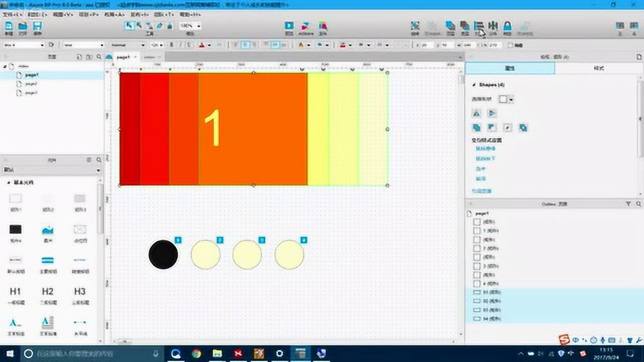This screenshot has height=362, width=644.
Task: Select page2 in the pages tree
Action: (x=31, y=84)
